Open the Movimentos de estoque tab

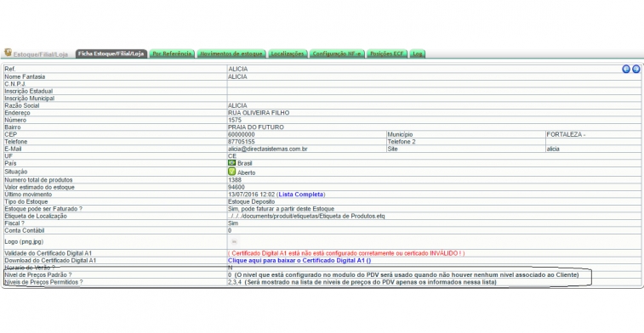click(x=231, y=54)
